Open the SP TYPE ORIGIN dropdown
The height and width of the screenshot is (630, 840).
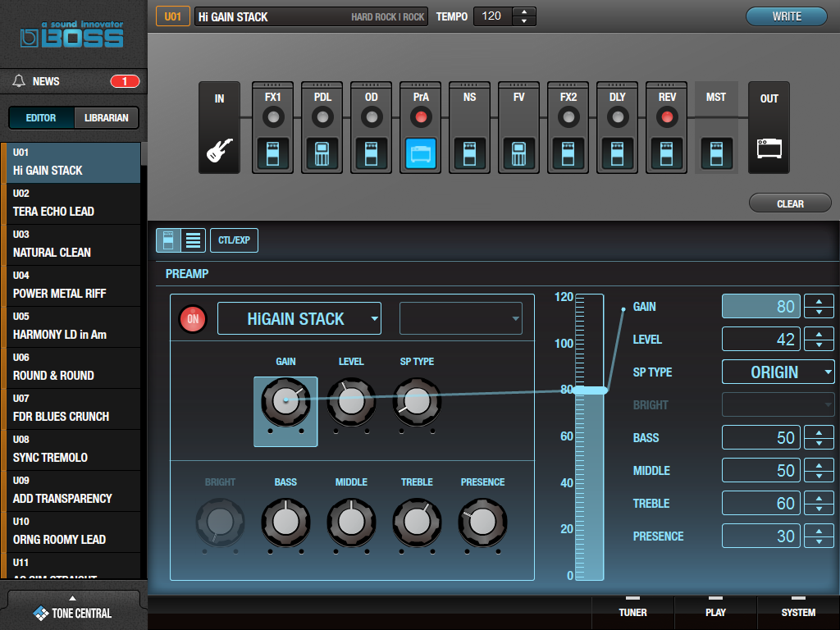click(x=778, y=372)
